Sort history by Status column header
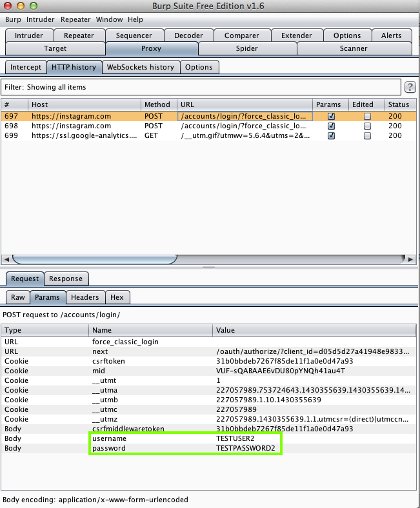420x508 pixels. point(400,104)
